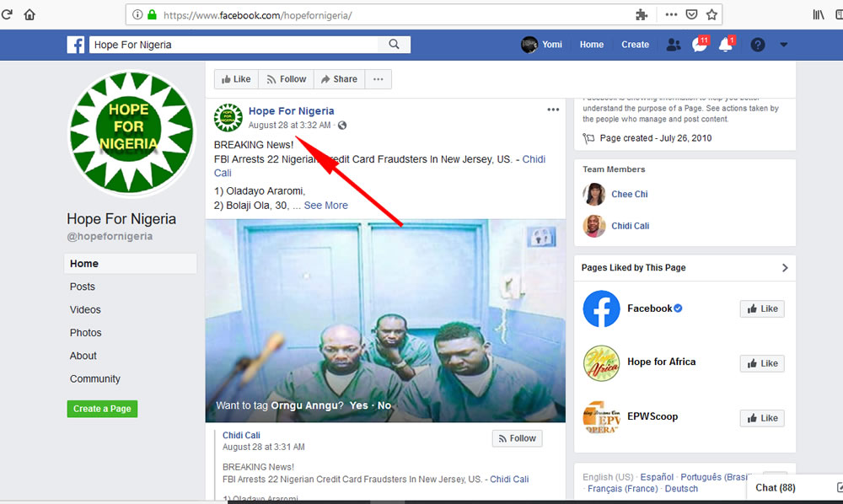Click the Hope For Nigeria profile picture
Screen dimensions: 843x504
click(132, 134)
